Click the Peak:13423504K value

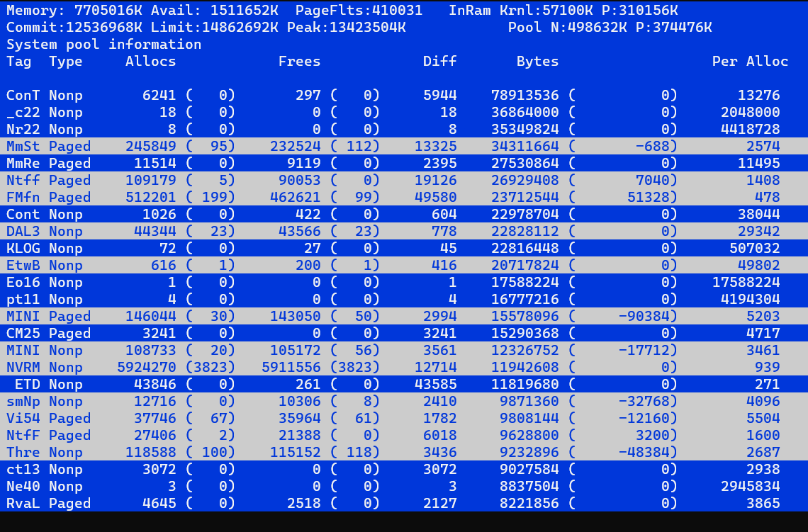coord(347,28)
